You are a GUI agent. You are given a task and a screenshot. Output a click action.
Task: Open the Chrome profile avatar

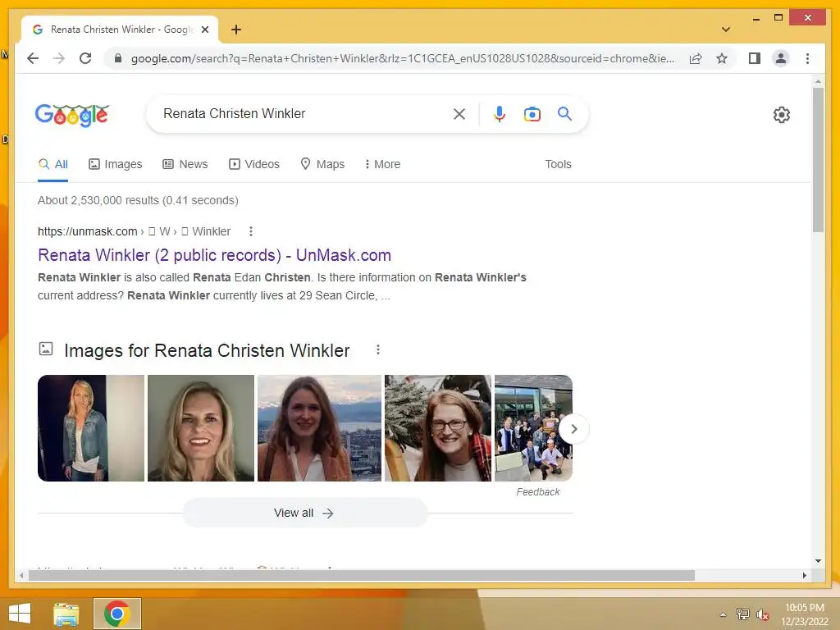pyautogui.click(x=781, y=58)
